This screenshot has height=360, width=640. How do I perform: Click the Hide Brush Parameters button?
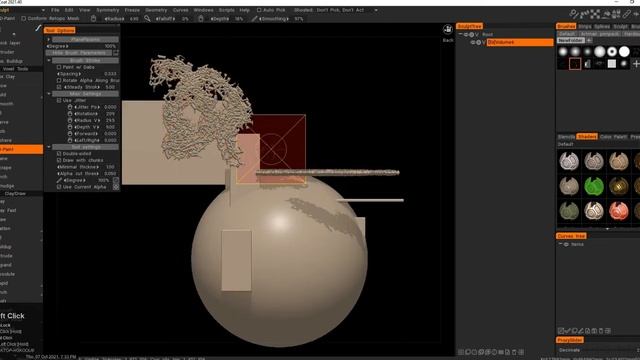pos(79,53)
